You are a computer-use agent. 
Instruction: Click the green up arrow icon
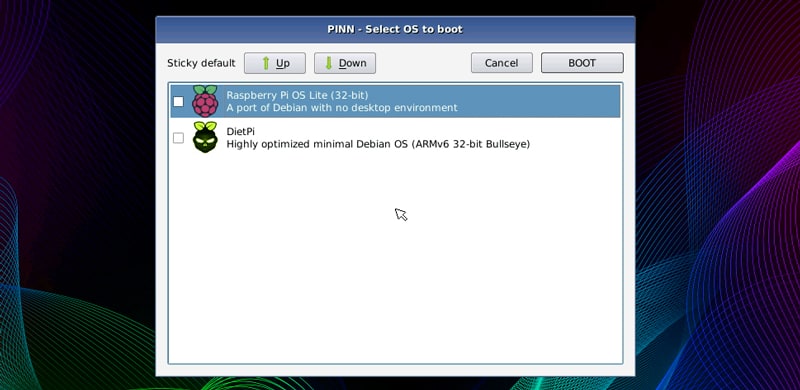(266, 63)
